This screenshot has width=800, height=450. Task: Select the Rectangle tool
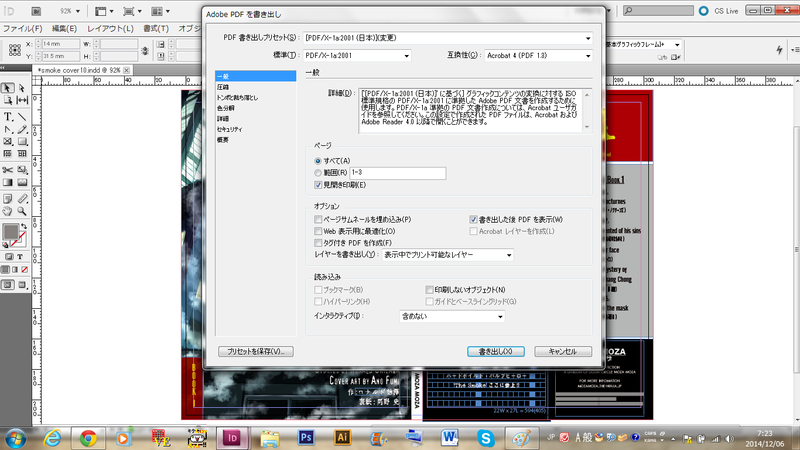click(x=22, y=141)
